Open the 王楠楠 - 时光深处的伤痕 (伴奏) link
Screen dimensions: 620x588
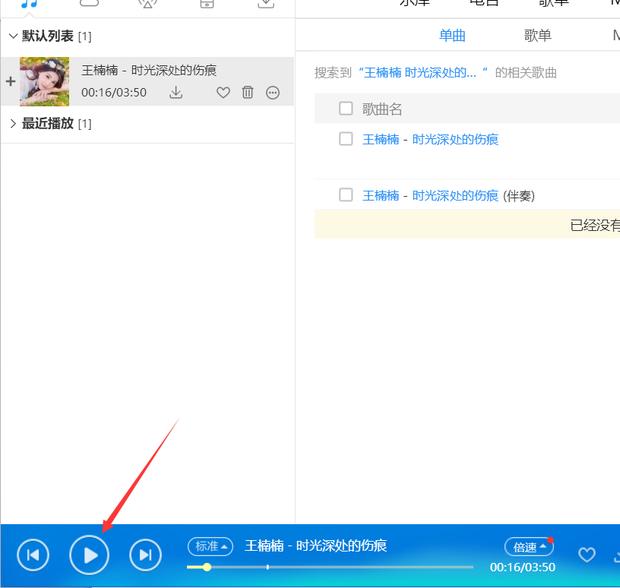[x=430, y=195]
